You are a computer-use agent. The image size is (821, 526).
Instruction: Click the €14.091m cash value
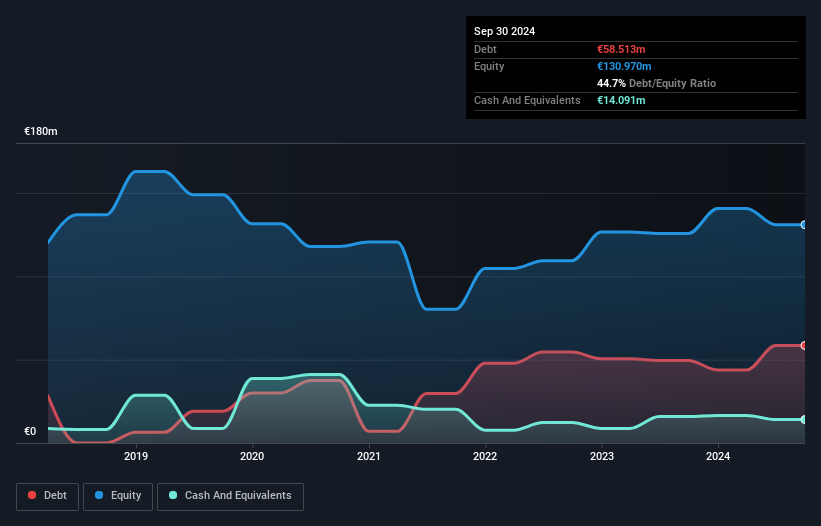point(621,100)
